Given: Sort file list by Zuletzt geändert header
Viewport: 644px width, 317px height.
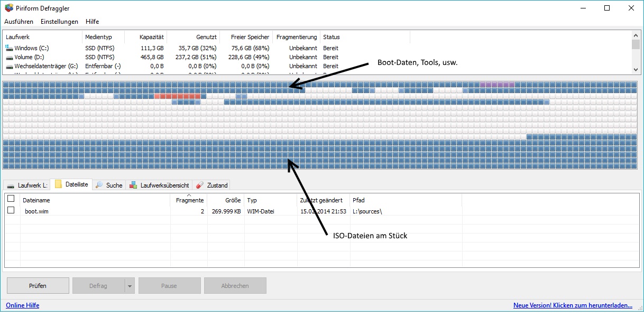Looking at the screenshot, I should (324, 200).
